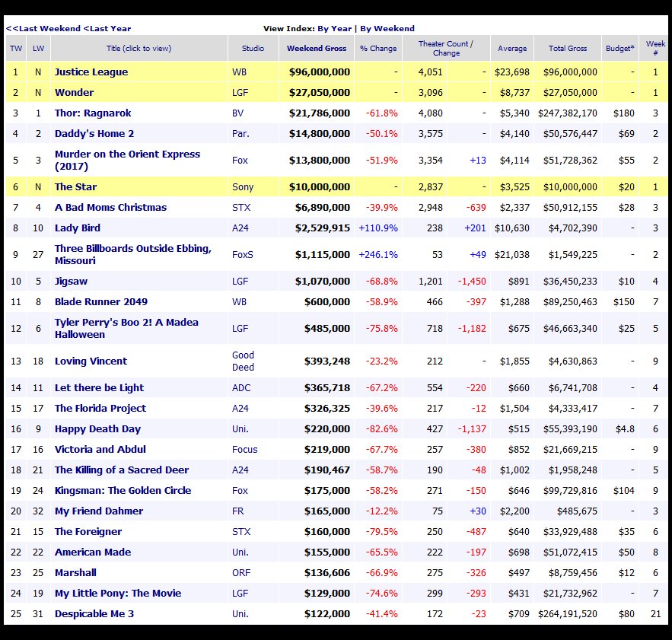Open Blade Runner 2049 title link

pyautogui.click(x=100, y=302)
